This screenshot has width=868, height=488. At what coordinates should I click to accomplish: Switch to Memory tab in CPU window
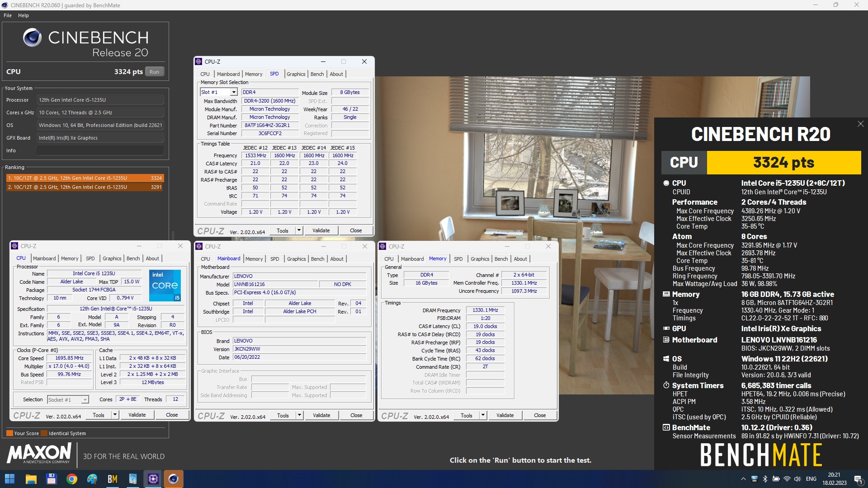click(x=70, y=258)
